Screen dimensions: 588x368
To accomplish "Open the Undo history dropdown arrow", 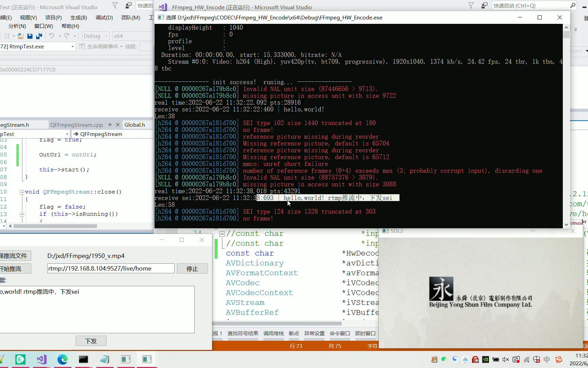I will click(x=60, y=36).
